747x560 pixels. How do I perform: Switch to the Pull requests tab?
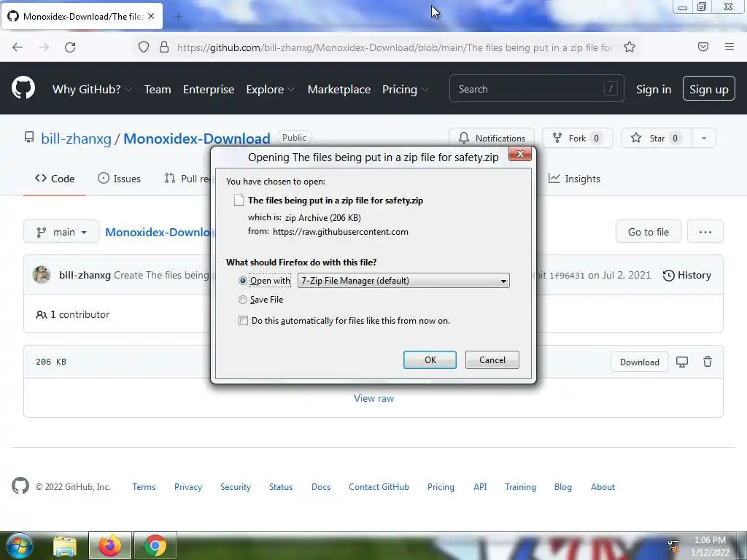point(187,179)
